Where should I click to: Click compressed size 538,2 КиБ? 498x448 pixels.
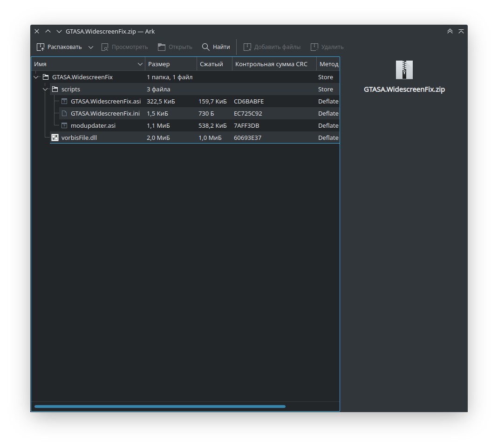pyautogui.click(x=212, y=125)
